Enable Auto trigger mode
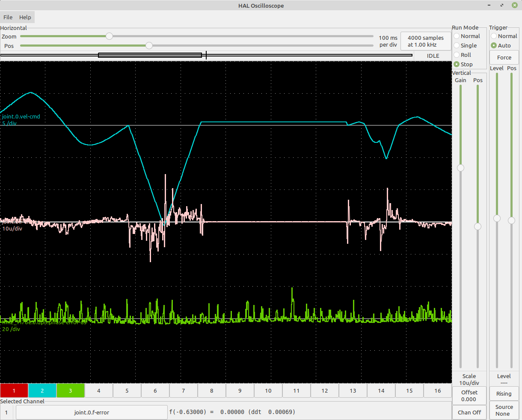The width and height of the screenshot is (522, 420). click(x=493, y=45)
